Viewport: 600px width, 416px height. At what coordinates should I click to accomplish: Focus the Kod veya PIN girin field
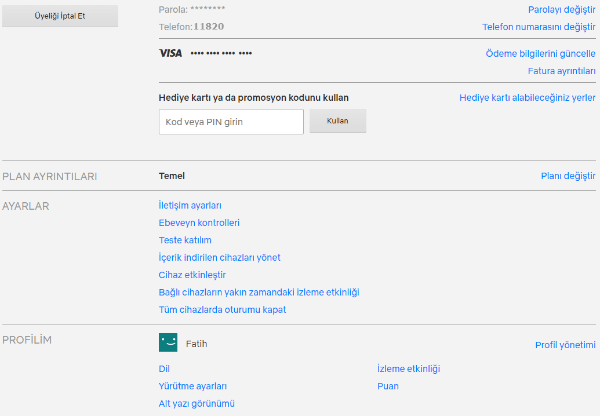coord(231,122)
